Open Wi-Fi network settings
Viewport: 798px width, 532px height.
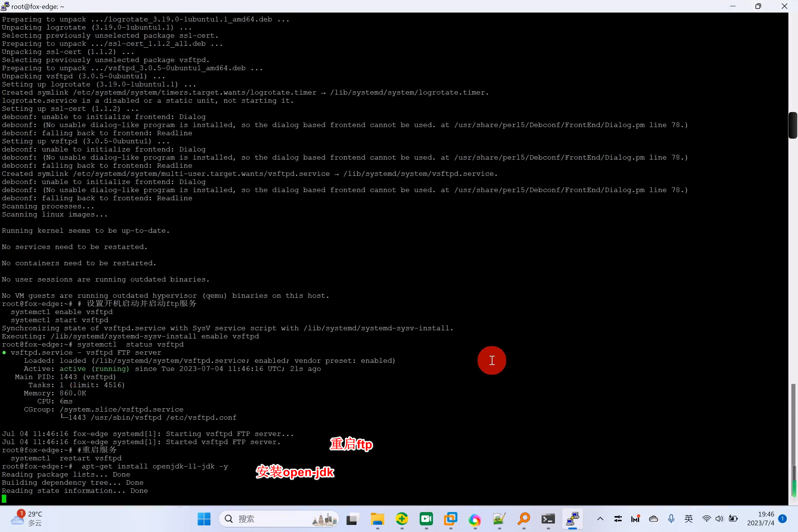pyautogui.click(x=706, y=519)
